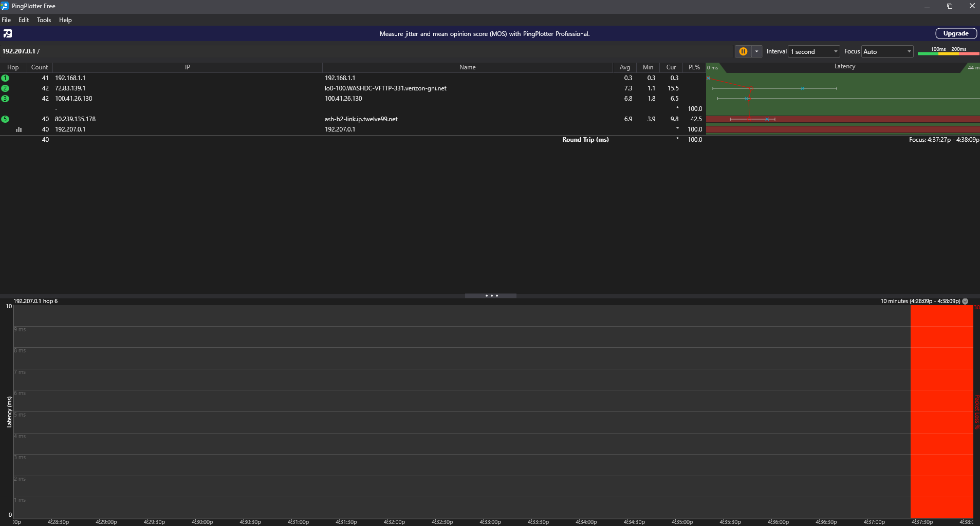Select IP cell 72.83.139.1
Screen dimensions: 980x526
[x=70, y=88]
